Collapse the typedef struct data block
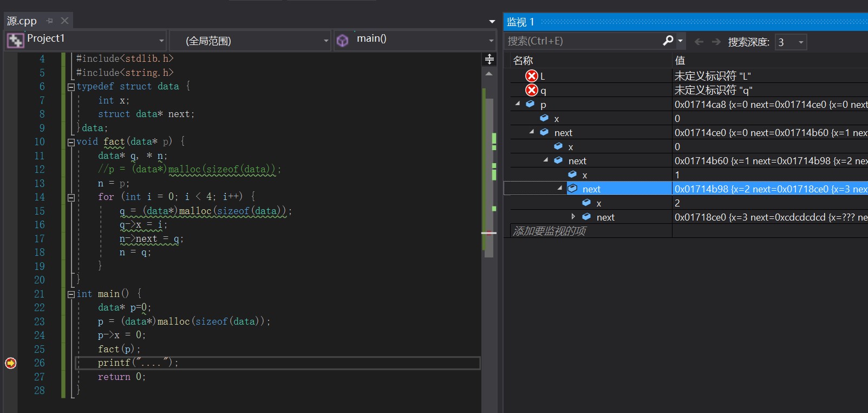Screen dimensions: 868x413 tap(71, 87)
